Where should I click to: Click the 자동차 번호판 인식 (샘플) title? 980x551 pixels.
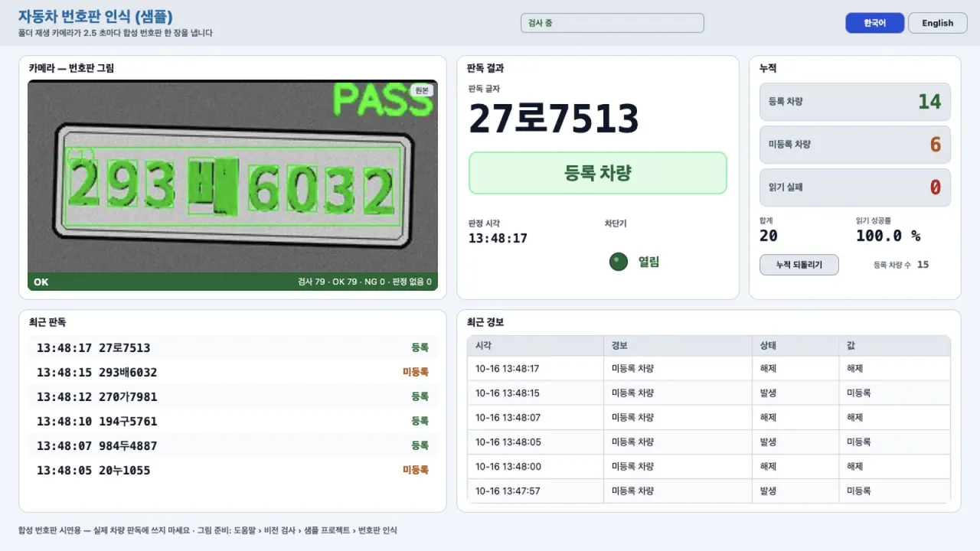coord(95,16)
